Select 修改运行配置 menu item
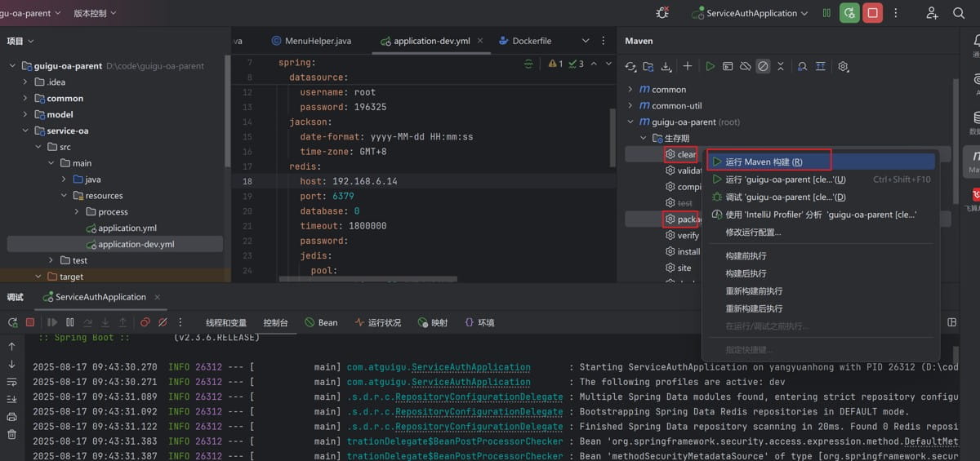The height and width of the screenshot is (461, 980). coord(821,233)
